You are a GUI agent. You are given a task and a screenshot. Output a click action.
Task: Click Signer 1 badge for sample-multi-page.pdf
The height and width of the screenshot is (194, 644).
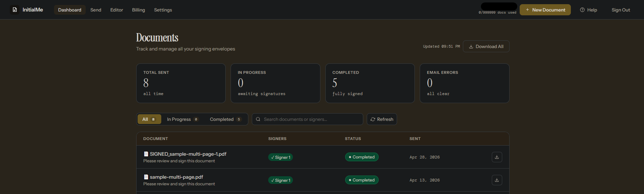(x=280, y=180)
